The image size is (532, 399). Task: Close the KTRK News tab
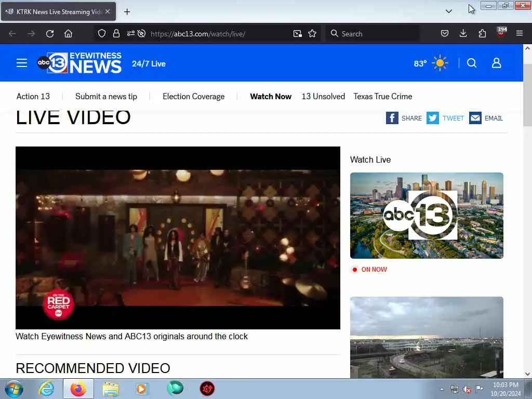[x=108, y=11]
